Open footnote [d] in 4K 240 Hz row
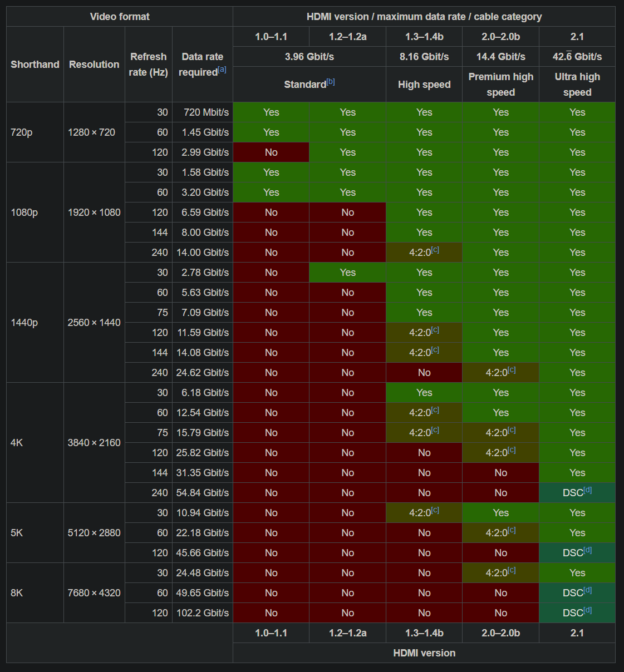 click(x=588, y=491)
